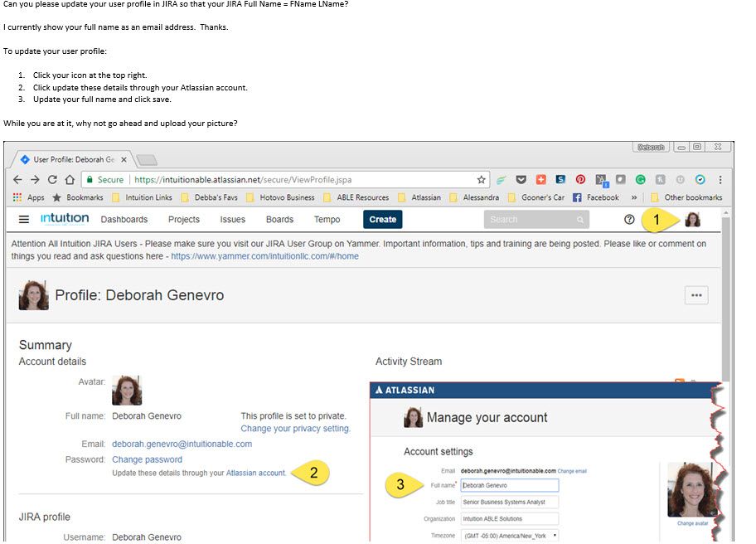Click the Full name input field
Viewport: 756px width, 544px height.
pos(510,485)
